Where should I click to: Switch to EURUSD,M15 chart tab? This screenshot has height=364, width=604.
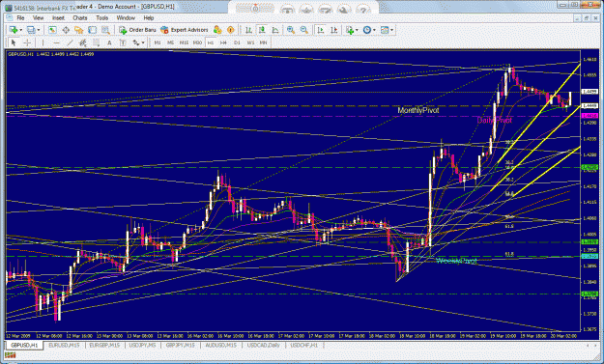coord(64,346)
